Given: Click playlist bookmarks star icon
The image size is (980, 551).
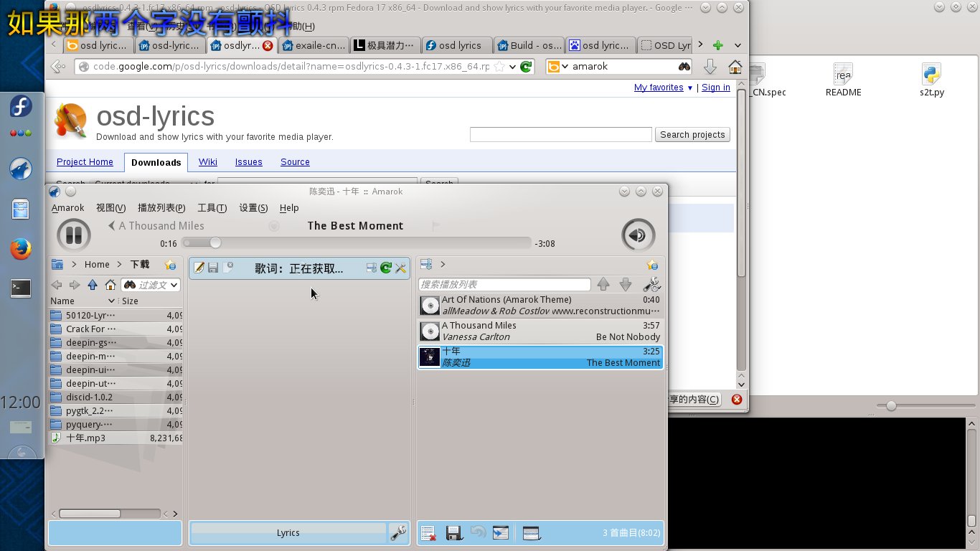Looking at the screenshot, I should pos(652,265).
